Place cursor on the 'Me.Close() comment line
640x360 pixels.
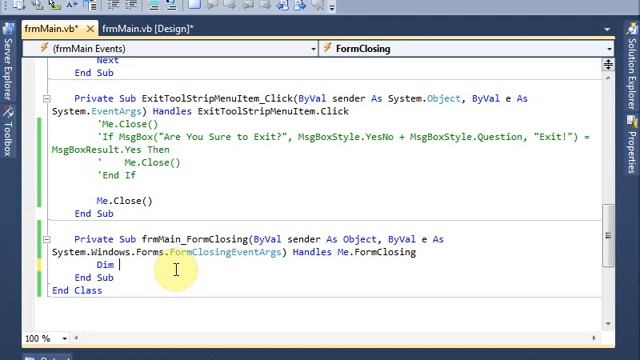pos(127,124)
